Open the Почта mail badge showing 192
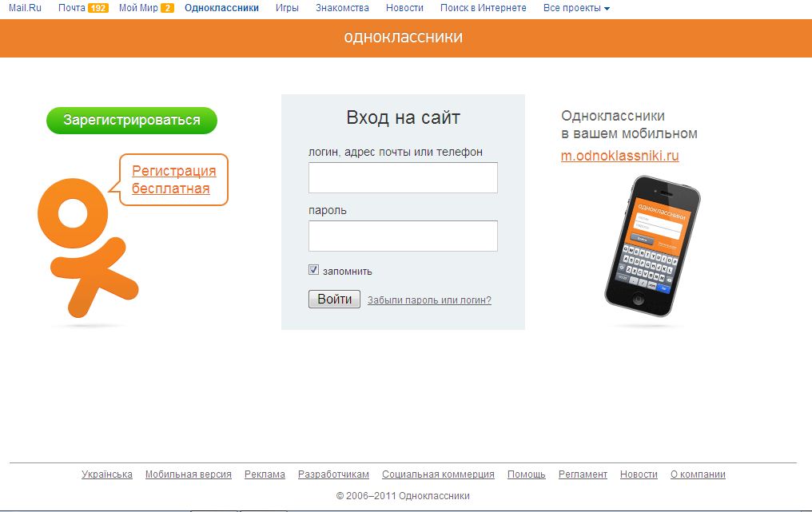812x512 pixels. coord(98,8)
